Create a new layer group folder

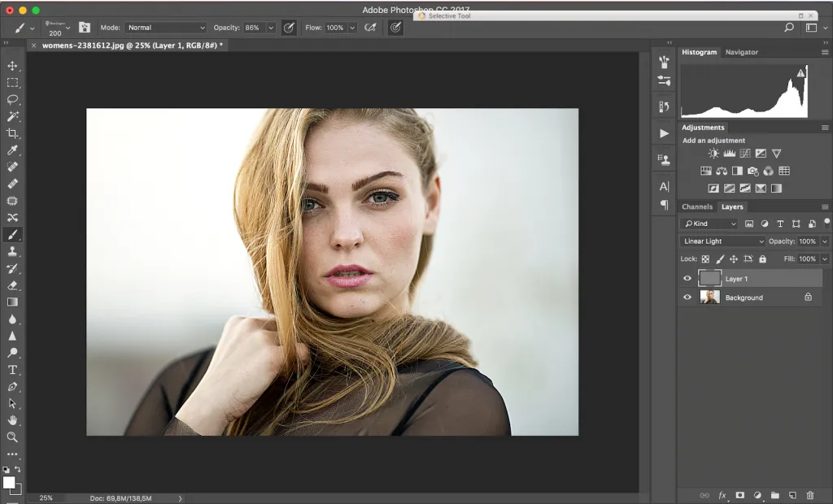pyautogui.click(x=775, y=495)
